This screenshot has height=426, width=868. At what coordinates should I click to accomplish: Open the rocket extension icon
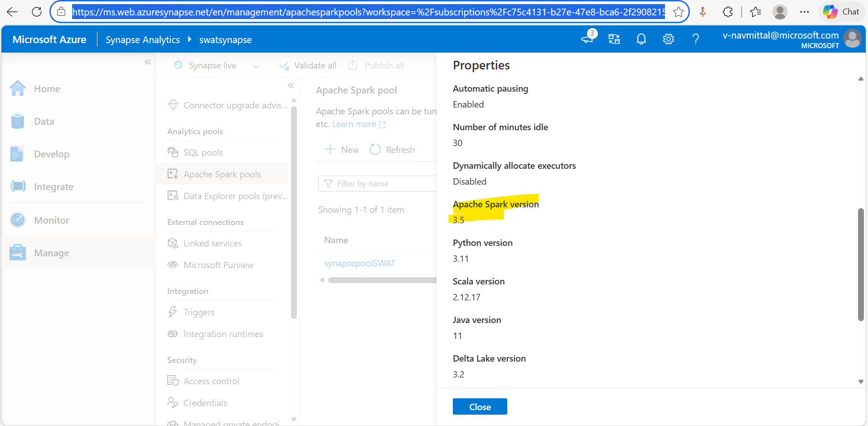point(703,12)
